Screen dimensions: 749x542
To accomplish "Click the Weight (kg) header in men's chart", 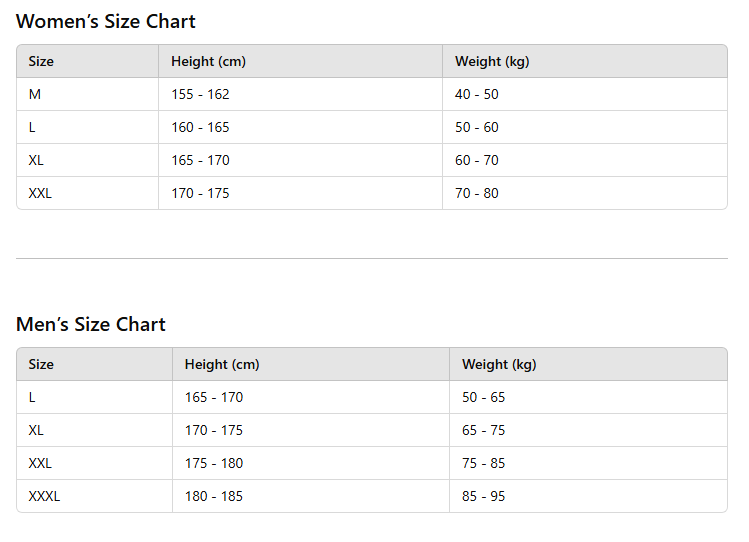I will click(x=499, y=364).
